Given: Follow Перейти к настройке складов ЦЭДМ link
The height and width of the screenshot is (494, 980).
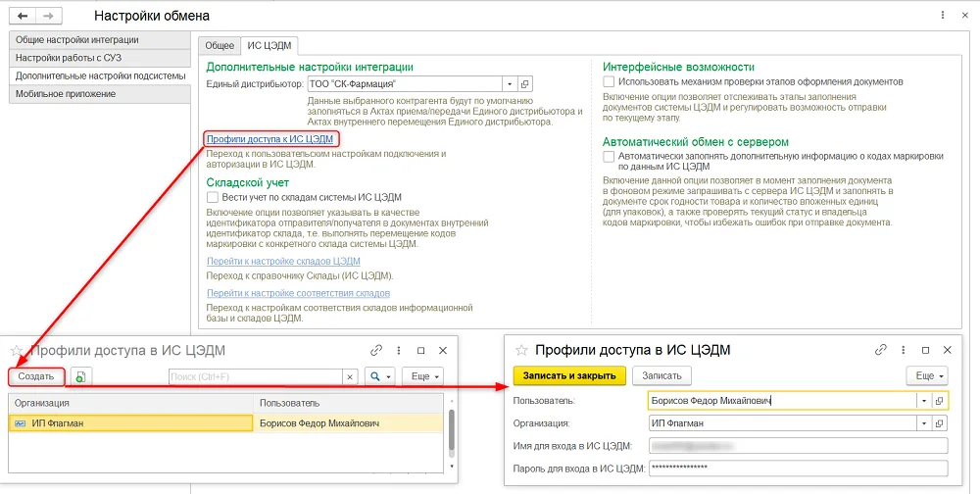Looking at the screenshot, I should 283,262.
